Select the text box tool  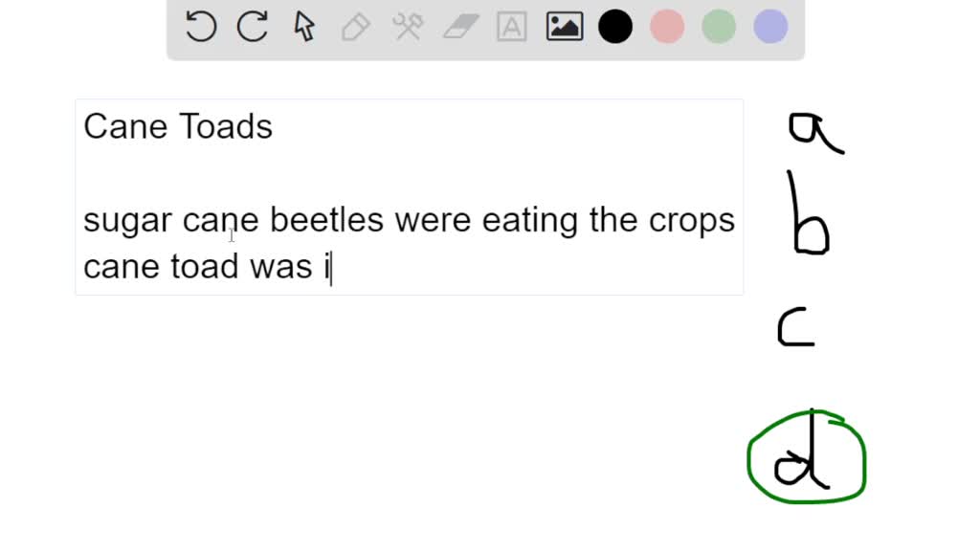coord(512,27)
